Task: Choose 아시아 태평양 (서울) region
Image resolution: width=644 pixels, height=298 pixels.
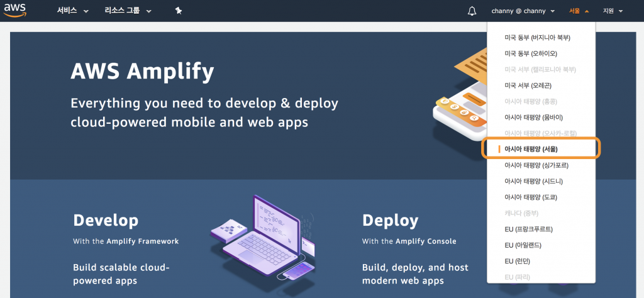Action: click(531, 149)
